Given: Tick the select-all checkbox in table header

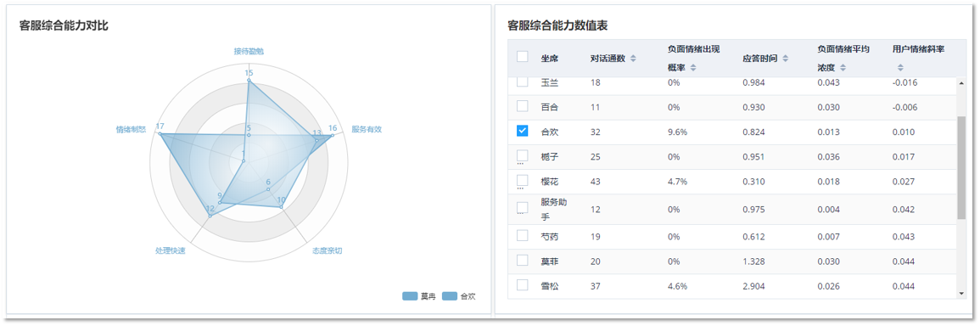Looking at the screenshot, I should click(523, 57).
